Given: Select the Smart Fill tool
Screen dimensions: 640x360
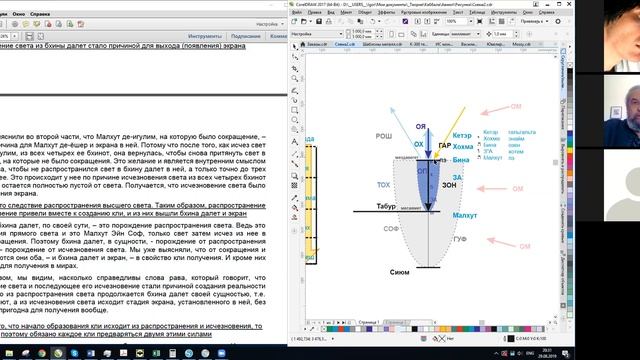Looking at the screenshot, I should [x=295, y=217].
